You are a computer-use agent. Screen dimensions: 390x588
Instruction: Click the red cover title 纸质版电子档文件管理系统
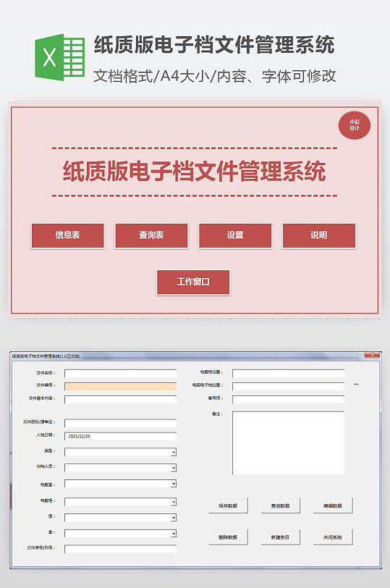pyautogui.click(x=194, y=172)
